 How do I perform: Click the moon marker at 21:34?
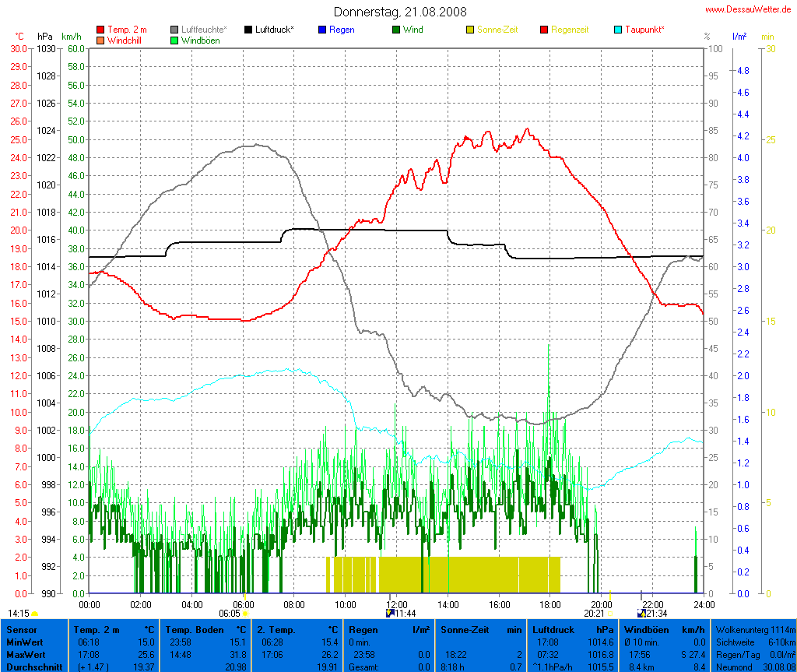(641, 614)
